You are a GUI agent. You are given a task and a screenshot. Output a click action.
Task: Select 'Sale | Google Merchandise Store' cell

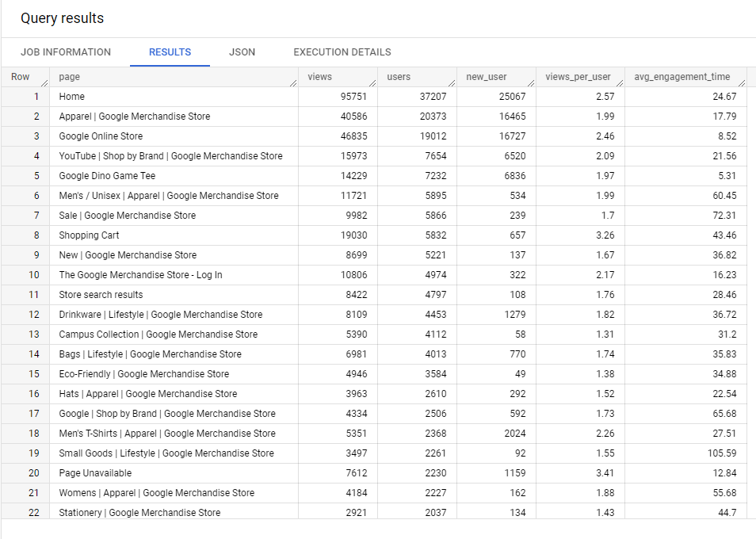pyautogui.click(x=174, y=215)
